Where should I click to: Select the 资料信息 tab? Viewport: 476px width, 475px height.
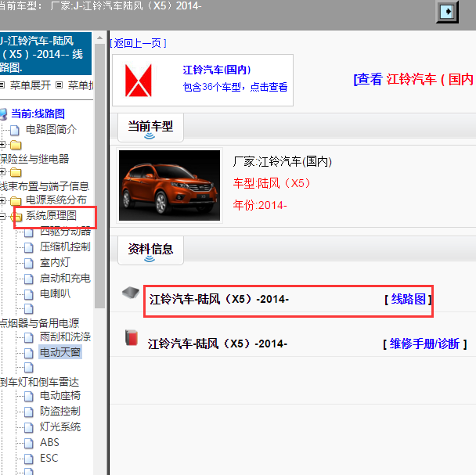click(x=150, y=250)
